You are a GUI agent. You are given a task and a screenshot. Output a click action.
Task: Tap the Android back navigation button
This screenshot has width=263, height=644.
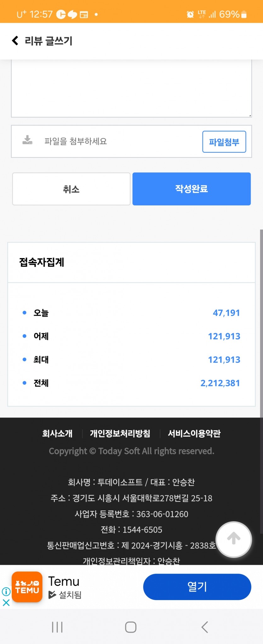205,627
